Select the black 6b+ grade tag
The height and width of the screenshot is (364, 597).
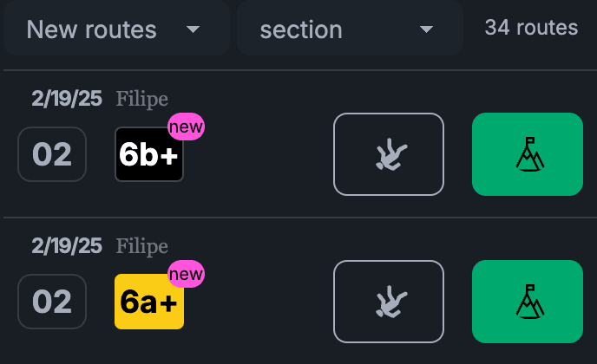tap(149, 154)
